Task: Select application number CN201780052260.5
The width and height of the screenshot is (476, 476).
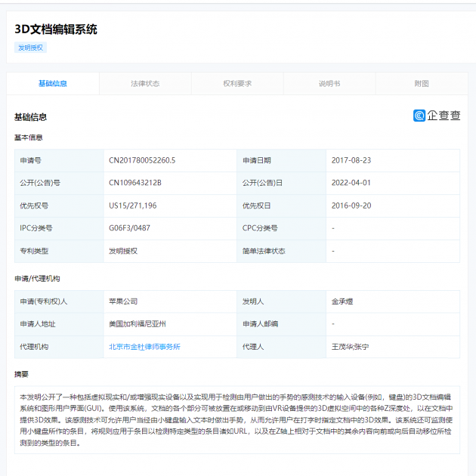Action: (x=142, y=160)
